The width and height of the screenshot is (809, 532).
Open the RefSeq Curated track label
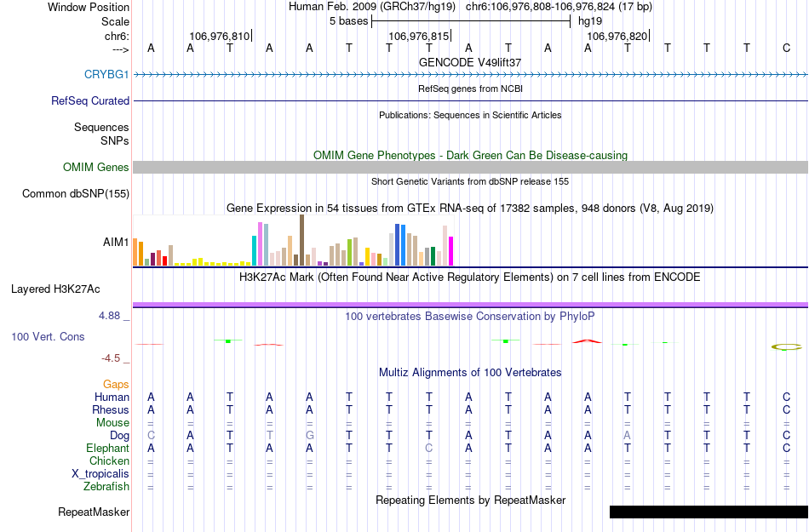click(89, 101)
